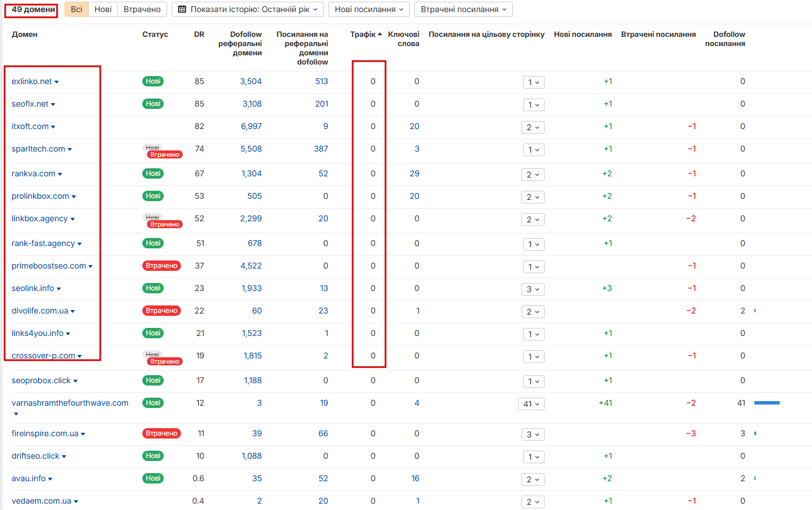Sort by Втрачені посилання column header

[x=658, y=34]
